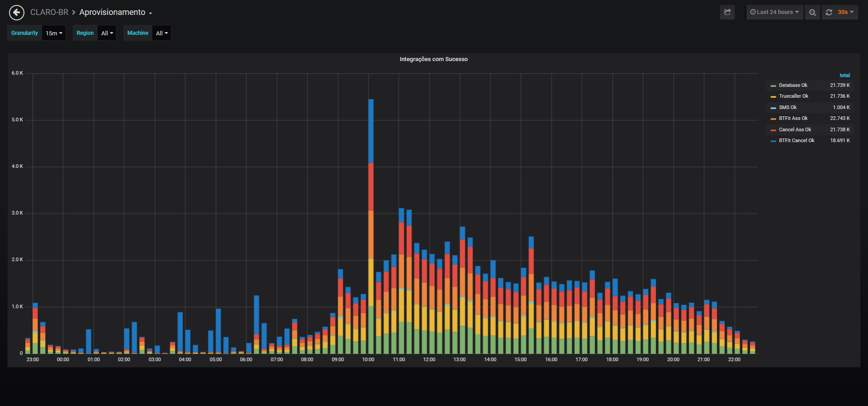Click the back arrow circle icon
This screenshot has height=406, width=868.
pos(17,13)
